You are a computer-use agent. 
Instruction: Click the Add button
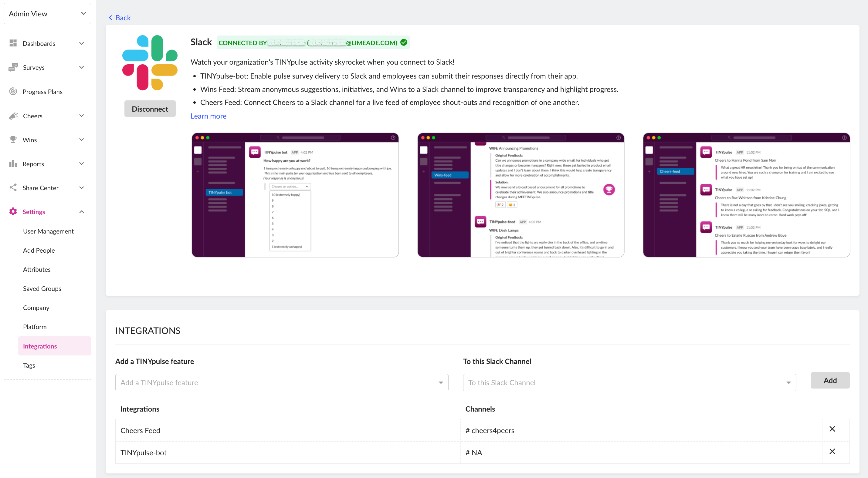(x=830, y=380)
